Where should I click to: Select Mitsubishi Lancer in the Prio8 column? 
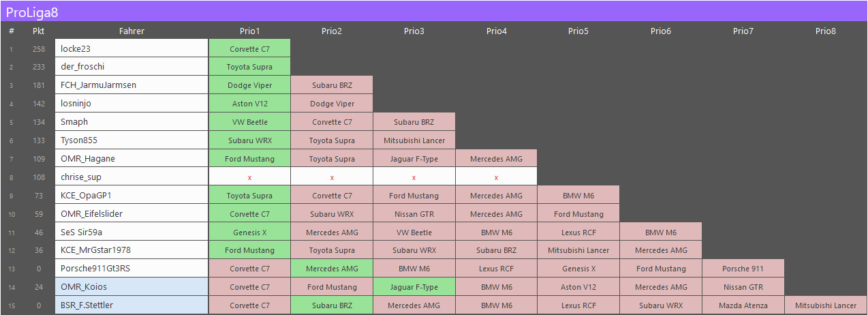(x=825, y=305)
